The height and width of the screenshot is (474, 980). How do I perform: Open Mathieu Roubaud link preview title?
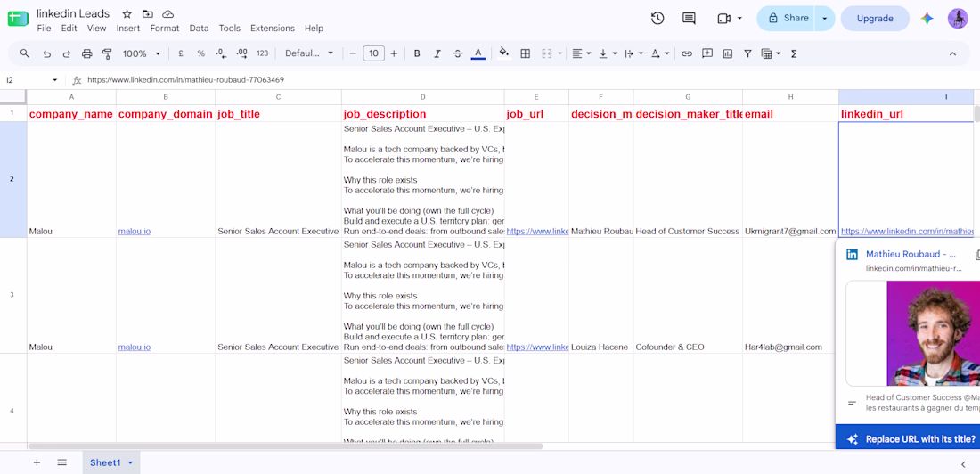(911, 255)
